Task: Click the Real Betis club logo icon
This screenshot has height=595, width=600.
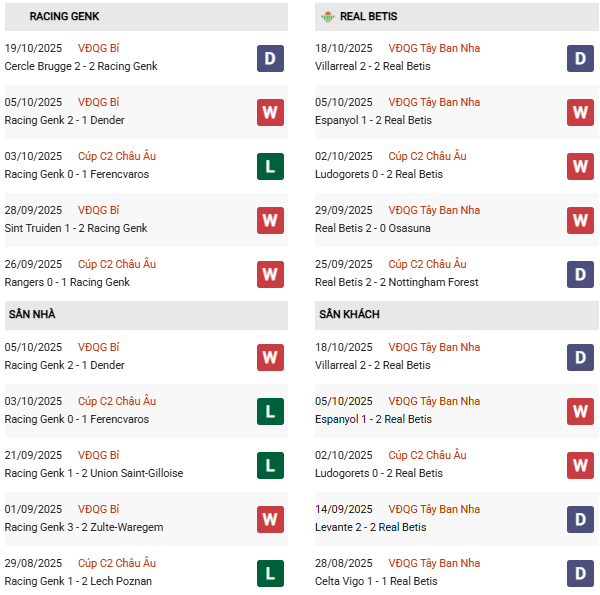Action: (x=326, y=16)
